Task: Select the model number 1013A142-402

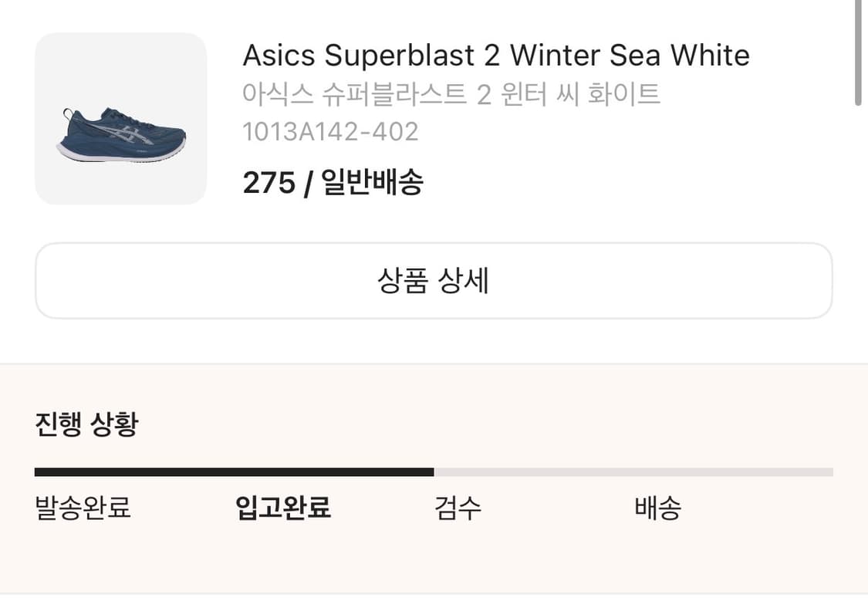Action: tap(330, 132)
